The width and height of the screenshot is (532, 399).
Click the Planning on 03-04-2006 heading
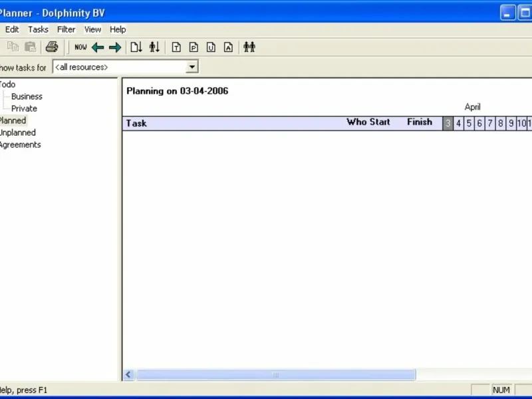(178, 91)
